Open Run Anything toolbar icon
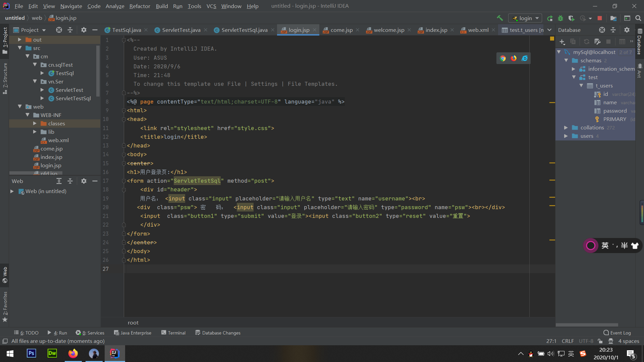 tap(627, 18)
